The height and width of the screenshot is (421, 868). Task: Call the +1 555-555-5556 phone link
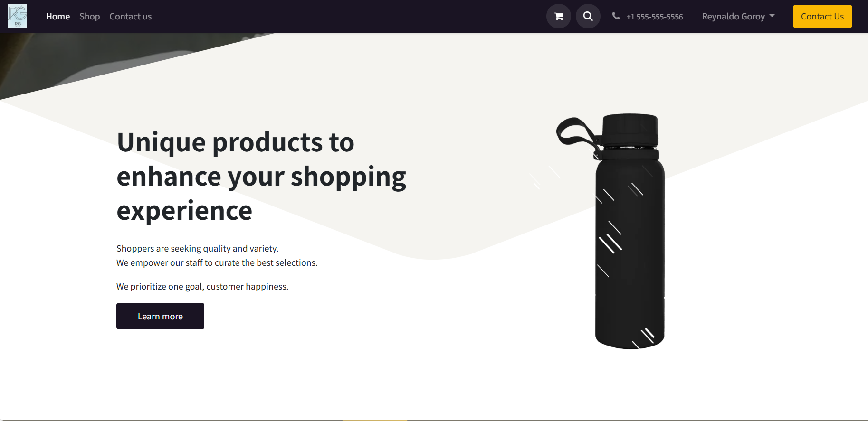(x=654, y=17)
